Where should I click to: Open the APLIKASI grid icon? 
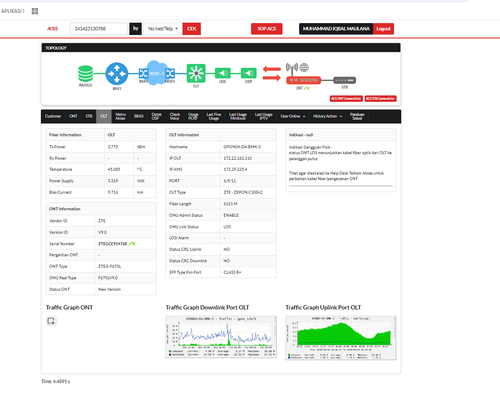click(35, 11)
